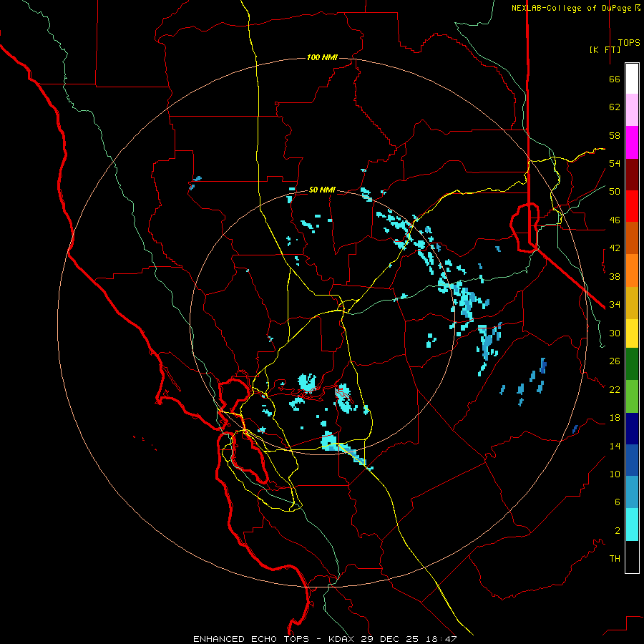Click the bright orange legend swatch

click(x=632, y=270)
